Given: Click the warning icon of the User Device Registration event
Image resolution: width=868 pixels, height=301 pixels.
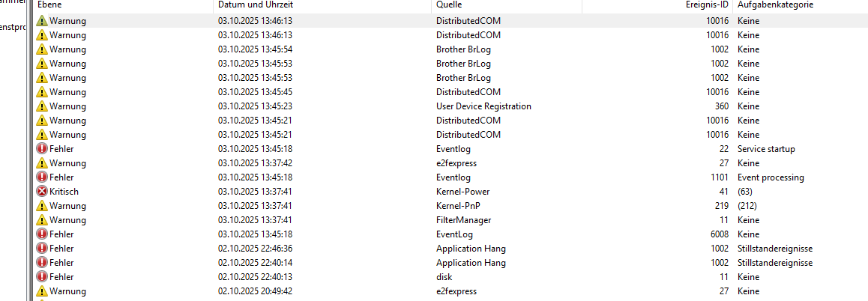Looking at the screenshot, I should (x=42, y=106).
